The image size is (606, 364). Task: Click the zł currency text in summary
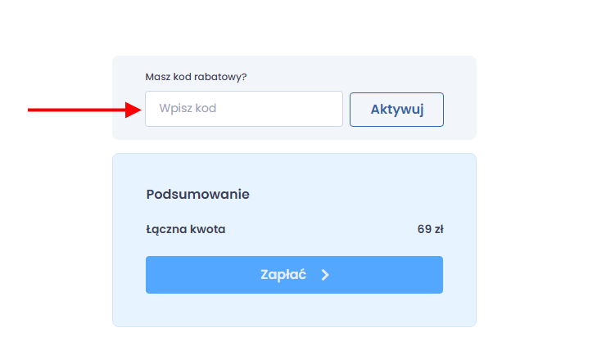tap(439, 229)
